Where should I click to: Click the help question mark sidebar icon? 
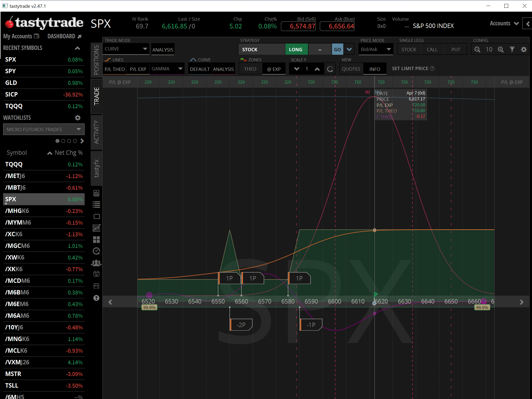(96, 298)
